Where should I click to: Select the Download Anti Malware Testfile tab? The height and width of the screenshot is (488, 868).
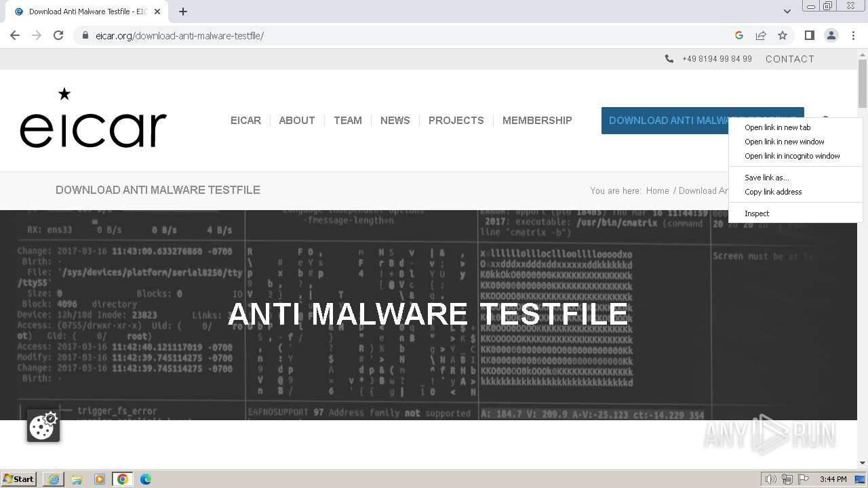[x=85, y=12]
